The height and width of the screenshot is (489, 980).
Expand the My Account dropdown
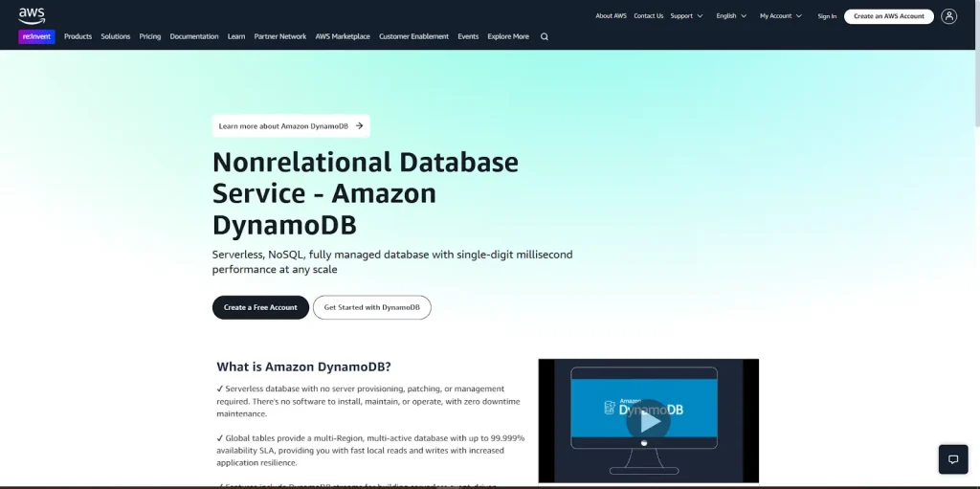click(x=781, y=16)
